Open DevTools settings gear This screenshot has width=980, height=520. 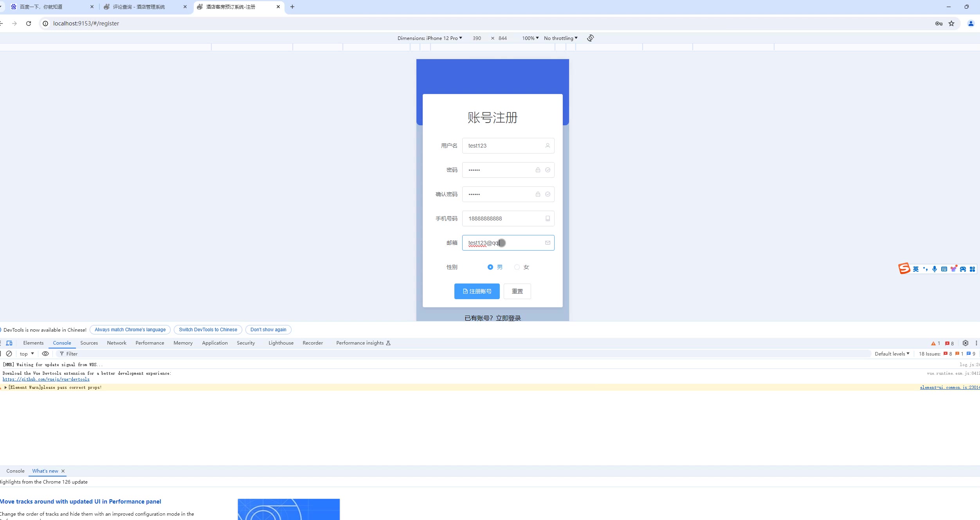pyautogui.click(x=965, y=343)
